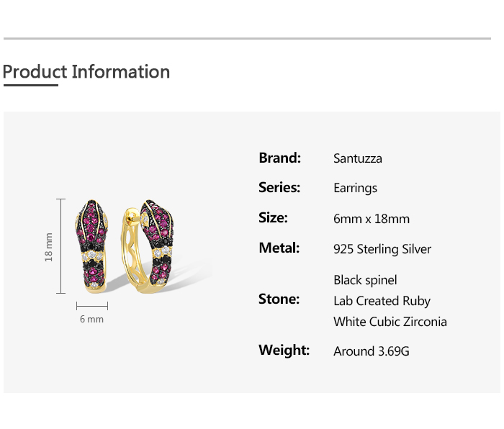The width and height of the screenshot is (504, 429).
Task: Select the White Cubic Zirconia entry
Action: pos(390,322)
